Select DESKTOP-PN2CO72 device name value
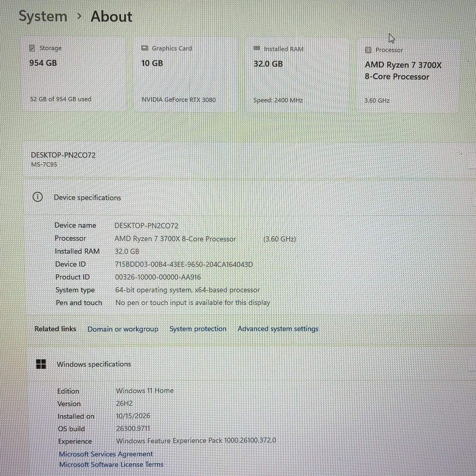 coord(146,225)
